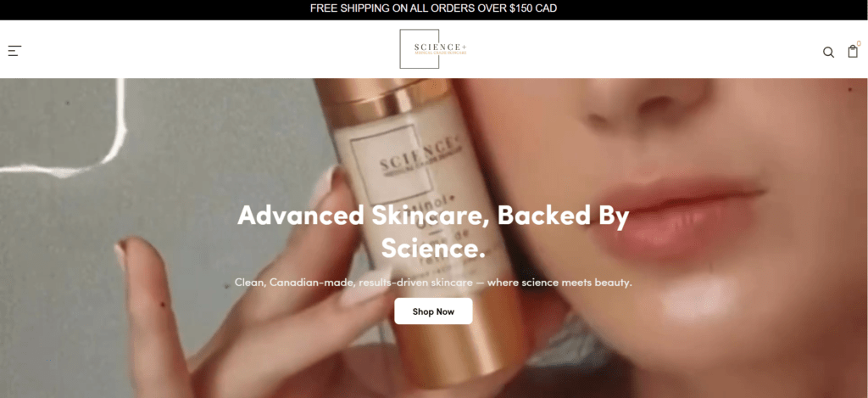Viewport: 868px width, 398px height.
Task: Click the Shop Now button
Action: click(x=433, y=311)
